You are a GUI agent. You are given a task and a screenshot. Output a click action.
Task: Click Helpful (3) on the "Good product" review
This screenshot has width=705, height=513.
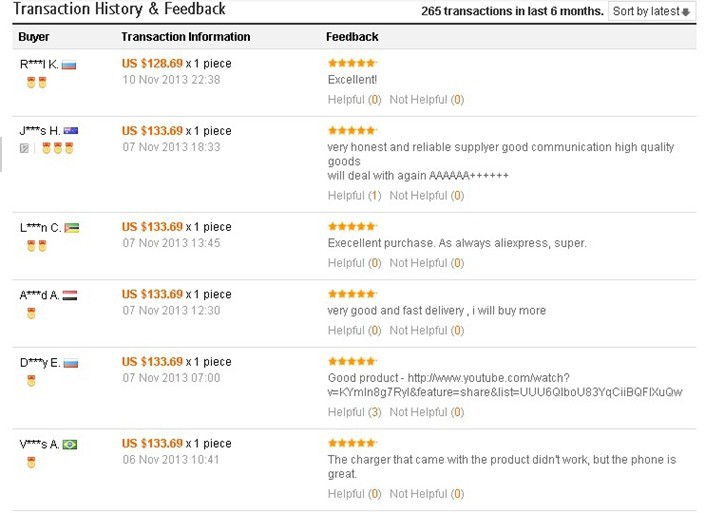pyautogui.click(x=354, y=412)
